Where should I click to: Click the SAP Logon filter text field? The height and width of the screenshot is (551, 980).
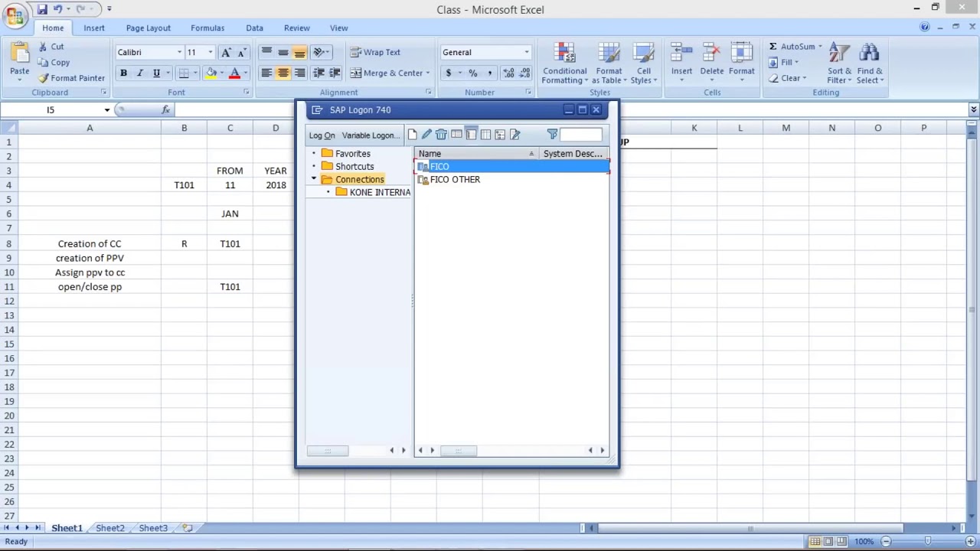[580, 135]
